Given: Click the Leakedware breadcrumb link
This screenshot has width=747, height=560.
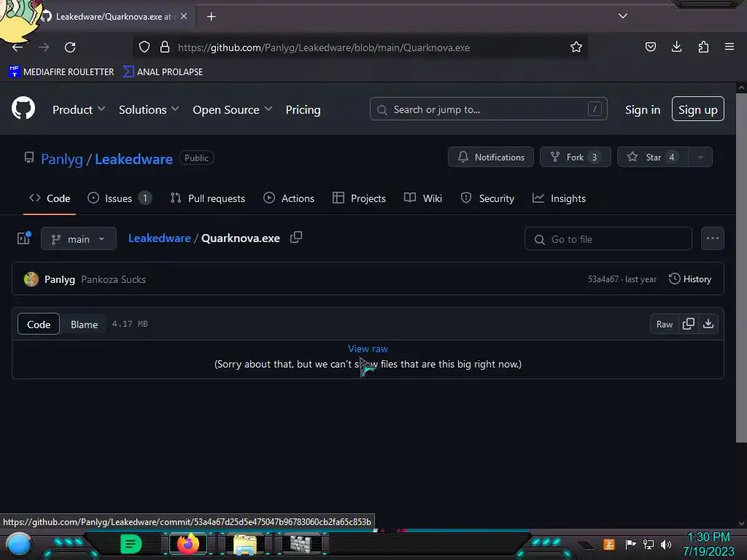Looking at the screenshot, I should coord(160,238).
